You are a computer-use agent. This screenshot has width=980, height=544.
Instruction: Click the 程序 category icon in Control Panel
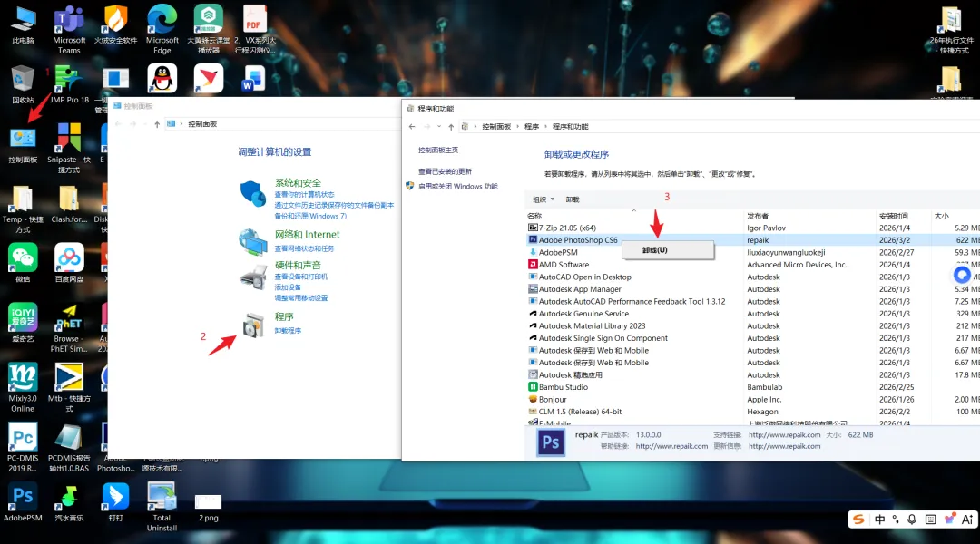253,325
